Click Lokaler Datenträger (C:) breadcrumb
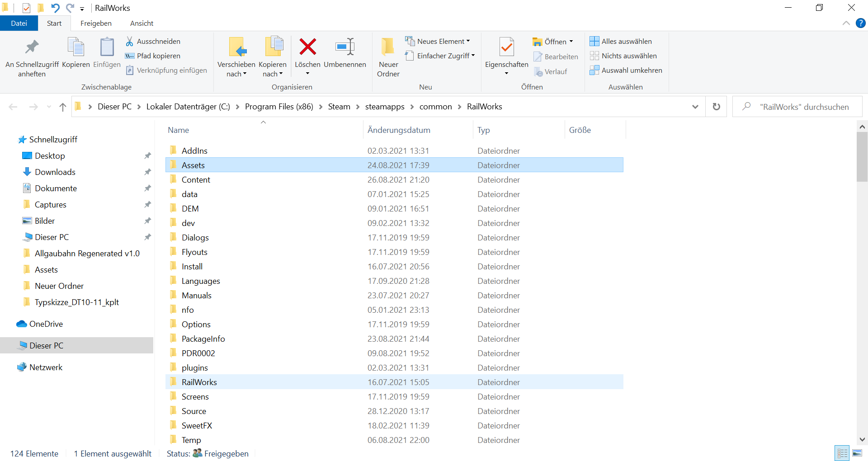The image size is (868, 461). pyautogui.click(x=188, y=107)
